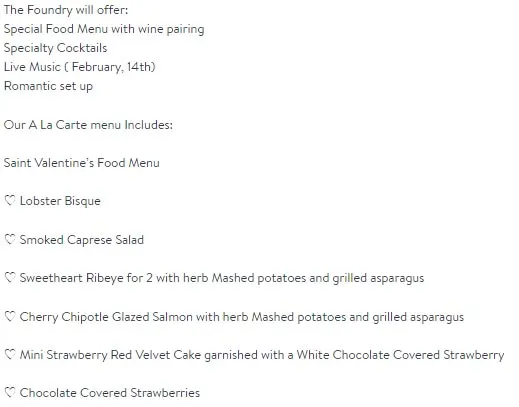The image size is (519, 407).
Task: Click the Romantic set up text
Action: 48,86
